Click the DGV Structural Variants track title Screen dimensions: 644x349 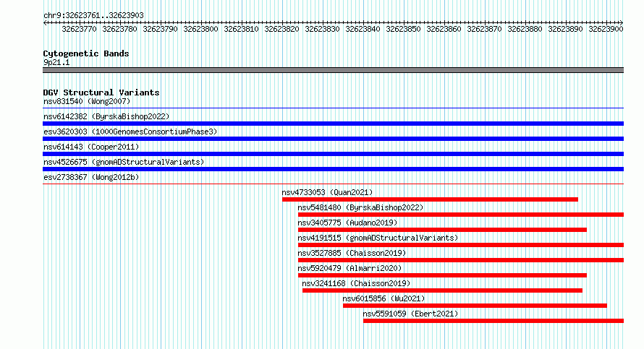(x=101, y=92)
